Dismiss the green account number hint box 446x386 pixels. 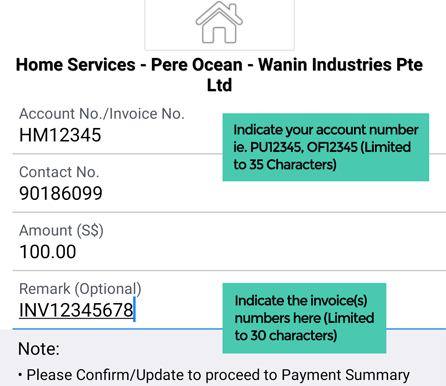coord(326,147)
